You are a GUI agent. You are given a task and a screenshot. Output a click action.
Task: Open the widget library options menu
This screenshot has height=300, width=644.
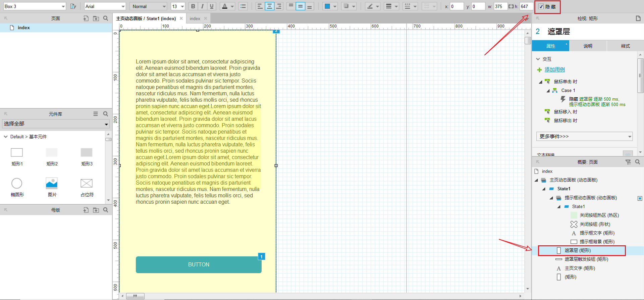click(x=96, y=114)
